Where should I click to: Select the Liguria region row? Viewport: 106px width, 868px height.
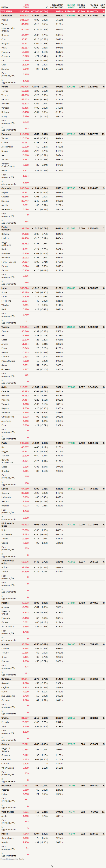point(53,489)
